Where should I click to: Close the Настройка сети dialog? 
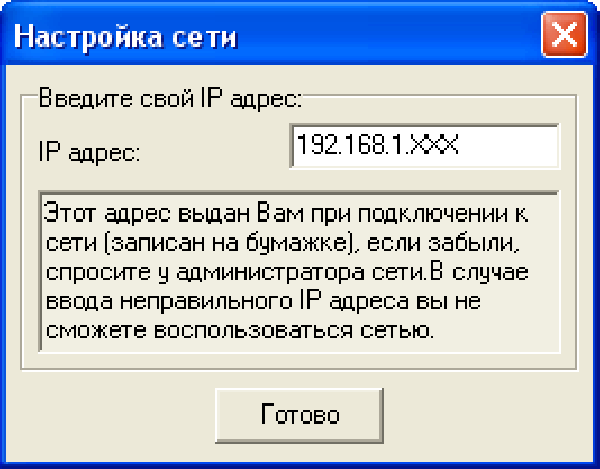pyautogui.click(x=564, y=34)
